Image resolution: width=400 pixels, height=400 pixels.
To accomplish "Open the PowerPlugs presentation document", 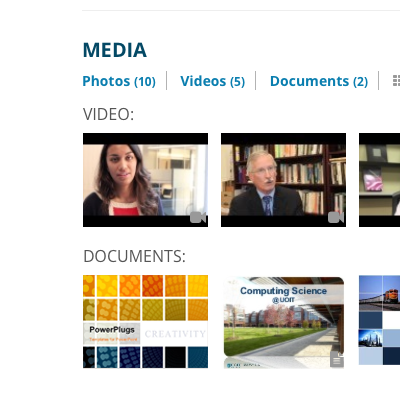I will [145, 321].
